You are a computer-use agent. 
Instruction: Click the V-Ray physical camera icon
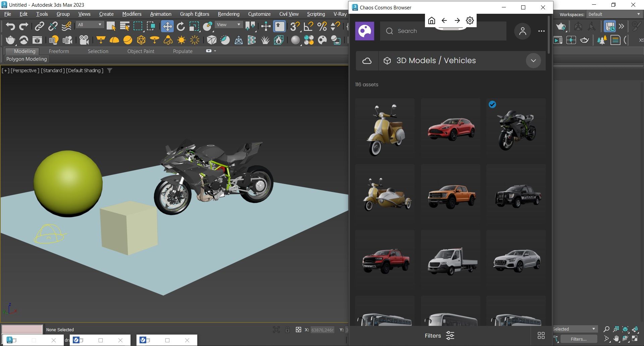point(84,40)
